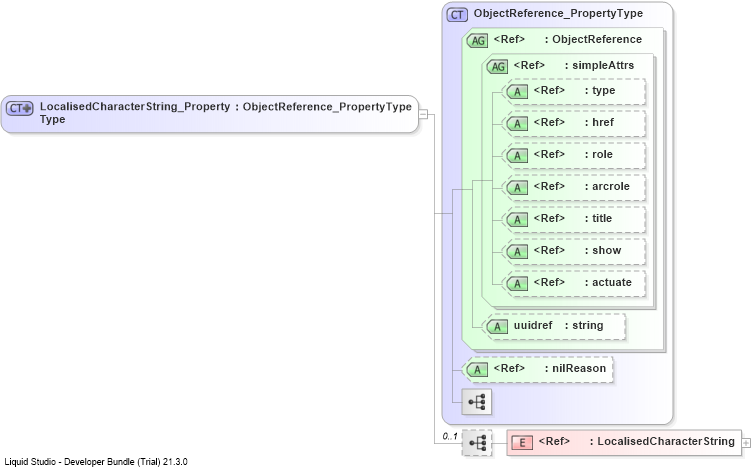Image resolution: width=751 pixels, height=467 pixels.
Task: Select the 'uuidref : string' label
Action: (x=558, y=326)
